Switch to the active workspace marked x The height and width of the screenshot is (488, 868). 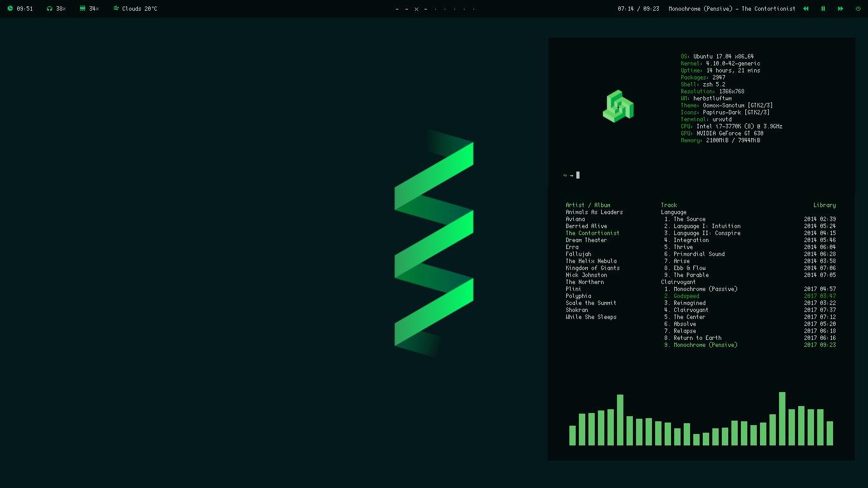click(x=416, y=9)
